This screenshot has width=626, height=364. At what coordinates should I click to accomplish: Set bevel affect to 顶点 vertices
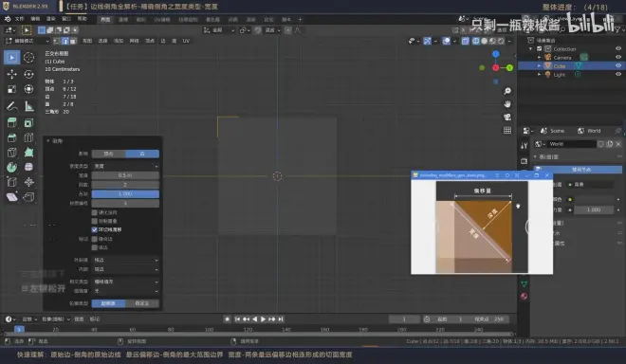pos(108,154)
